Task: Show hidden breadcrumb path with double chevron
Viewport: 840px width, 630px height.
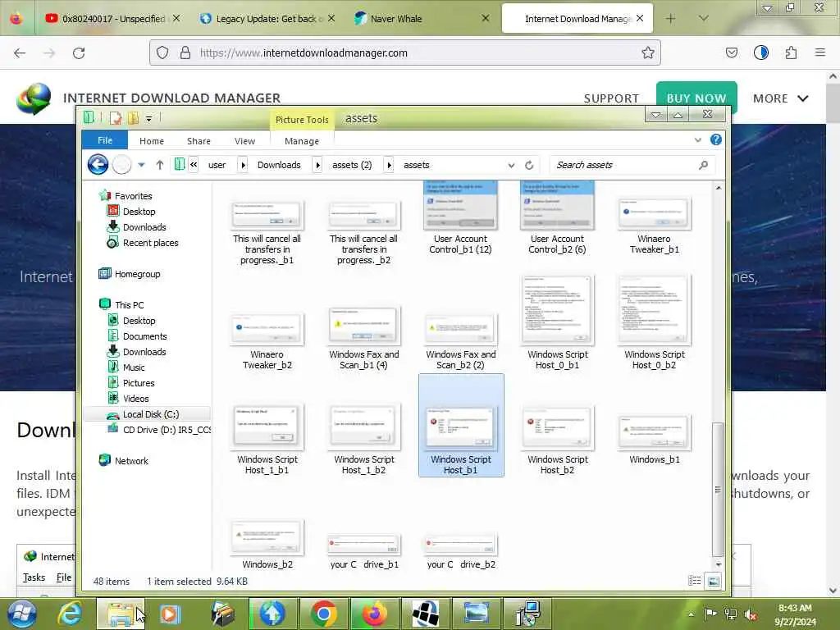Action: 194,165
